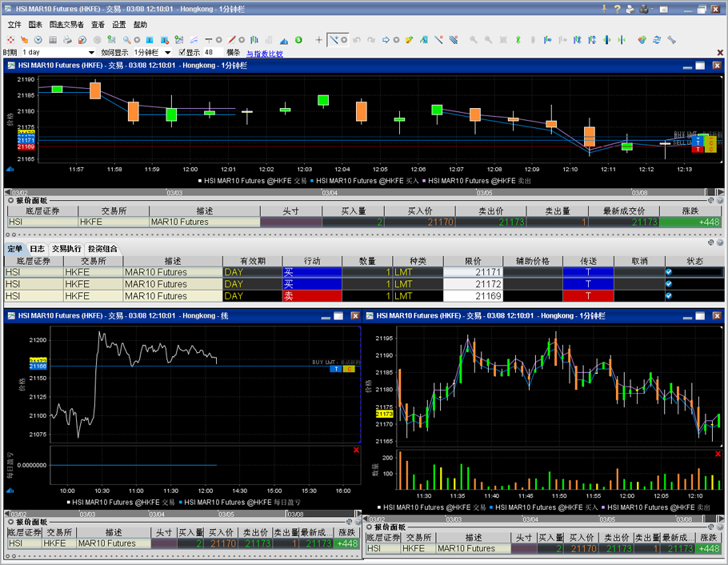Close volume subpanel with red X
This screenshot has height=565, width=728.
point(718,454)
